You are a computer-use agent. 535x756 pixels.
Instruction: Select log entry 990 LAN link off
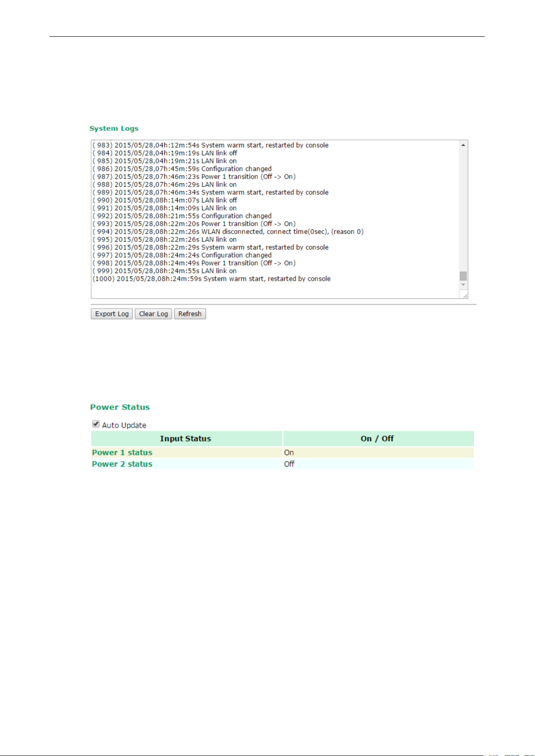[x=165, y=200]
